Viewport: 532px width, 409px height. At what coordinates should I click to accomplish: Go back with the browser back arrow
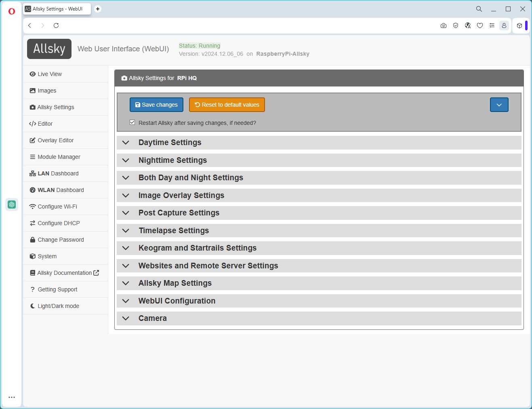pos(29,25)
